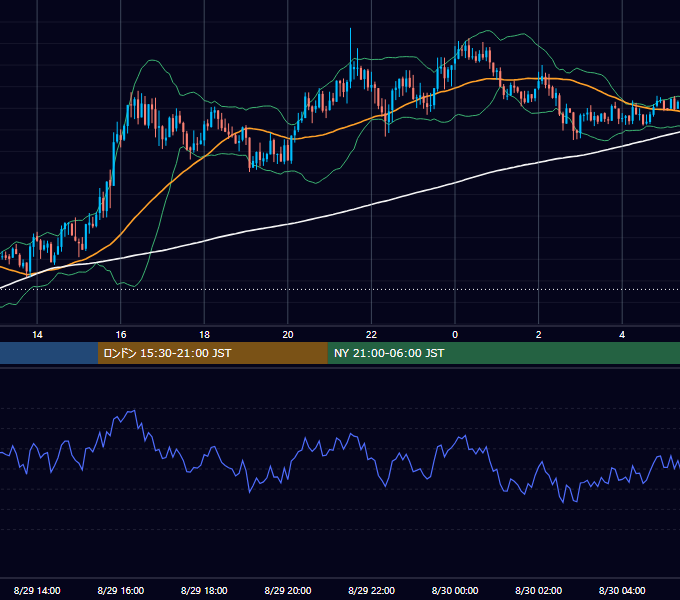
Task: Click the 8/30 04:00 time label
Action: [622, 590]
